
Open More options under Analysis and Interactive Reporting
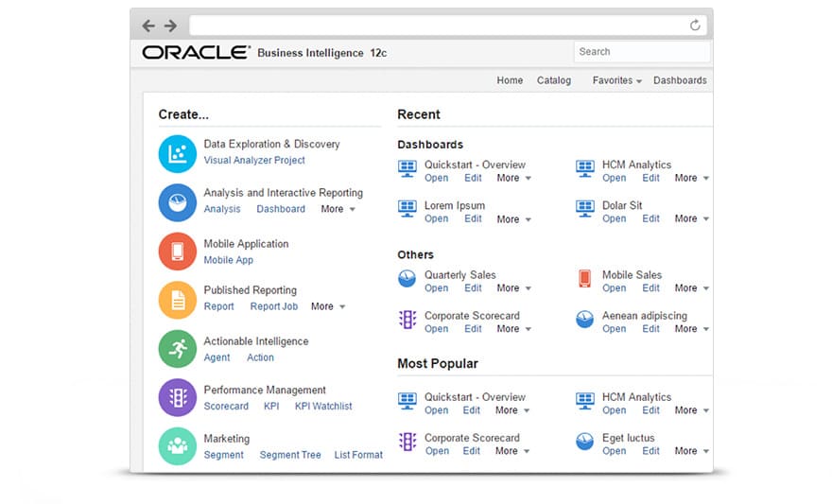pos(337,209)
